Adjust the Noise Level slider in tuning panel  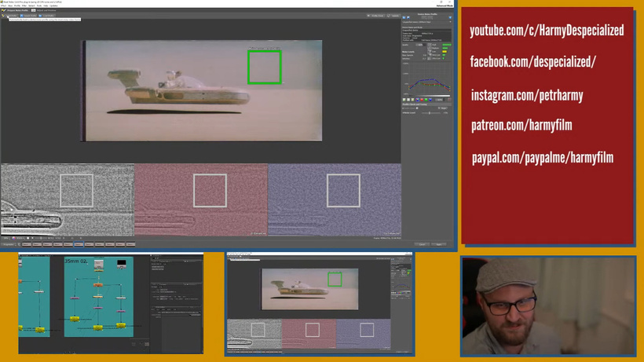pos(430,112)
